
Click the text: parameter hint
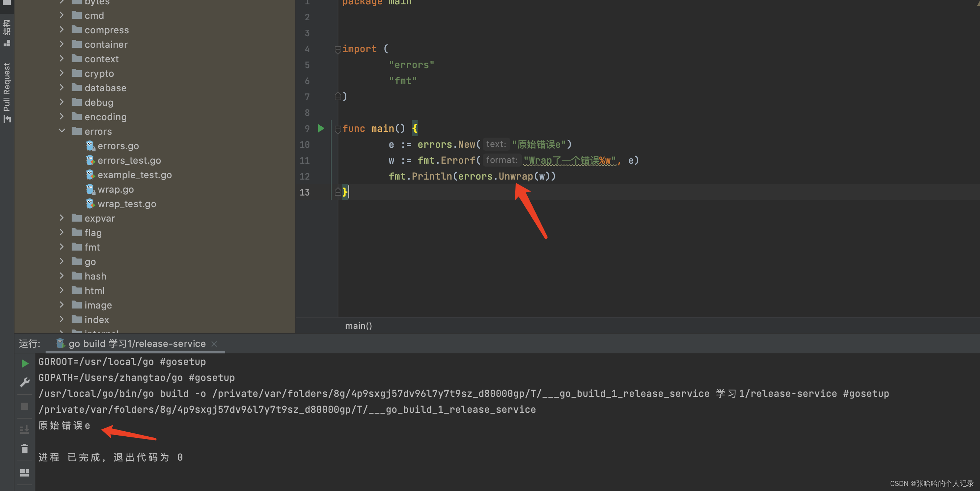(496, 144)
